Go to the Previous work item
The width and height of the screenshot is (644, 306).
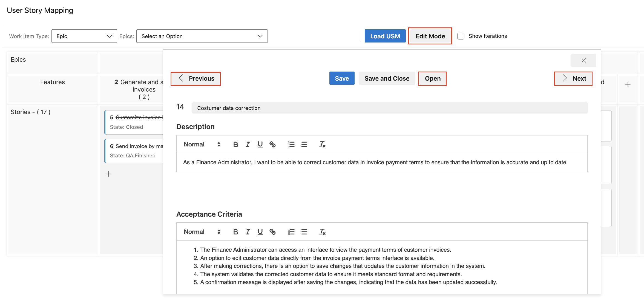[196, 79]
